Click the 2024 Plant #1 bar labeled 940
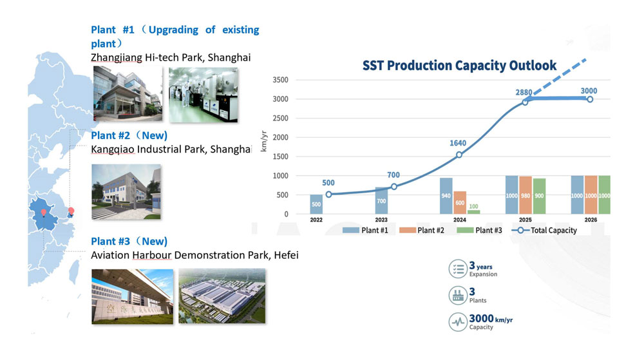The height and width of the screenshot is (362, 644). (x=446, y=196)
